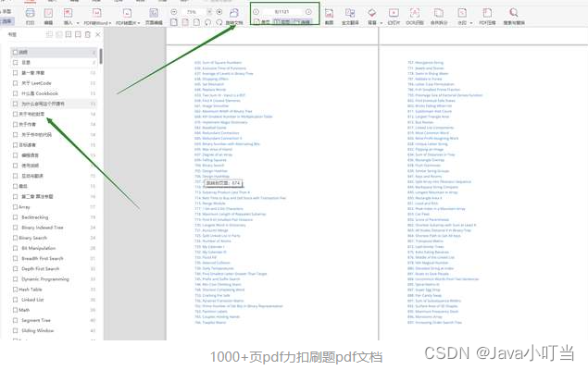Tick the checkbox for Math bookmark
The width and height of the screenshot is (588, 370).
click(x=16, y=310)
